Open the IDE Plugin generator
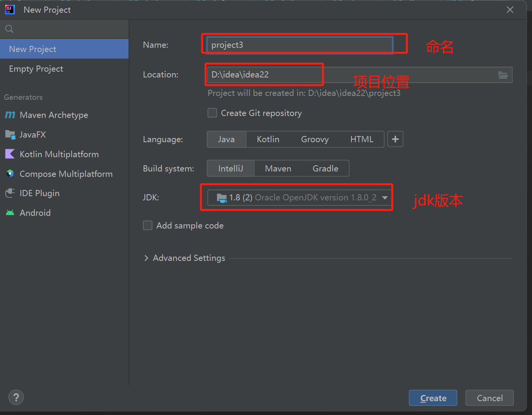This screenshot has height=415, width=532. (40, 193)
